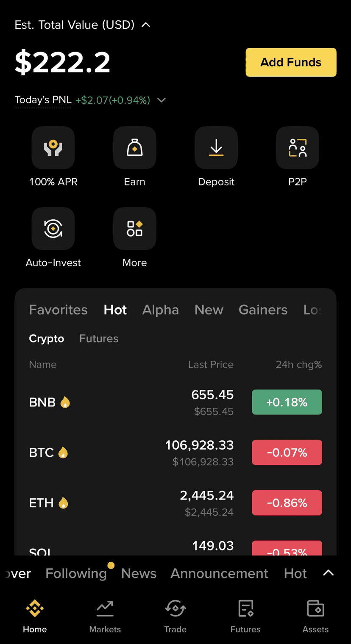Go to Markets in bottom navigation
The height and width of the screenshot is (644, 351).
pos(105,616)
